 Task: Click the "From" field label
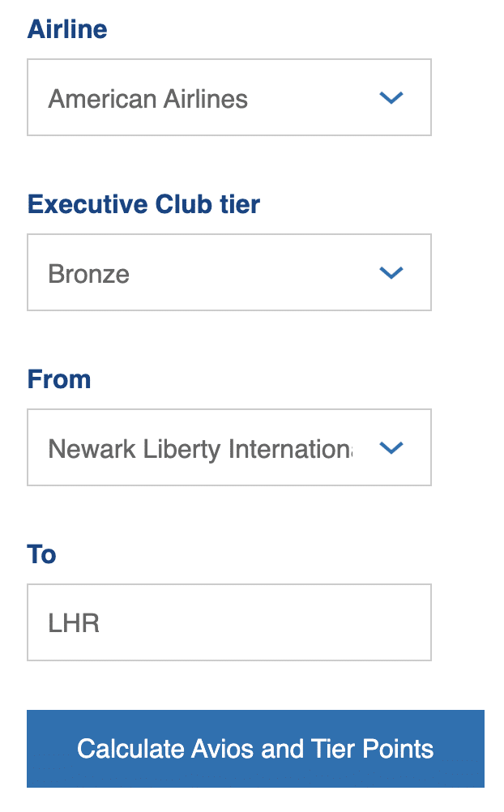click(59, 379)
